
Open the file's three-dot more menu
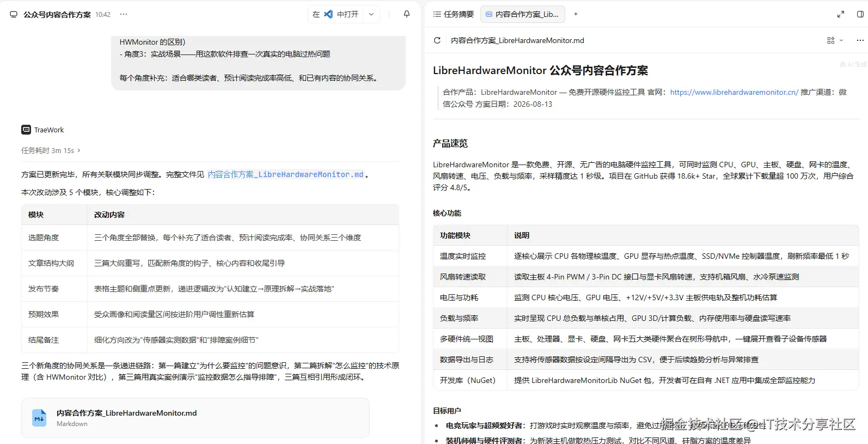860,40
